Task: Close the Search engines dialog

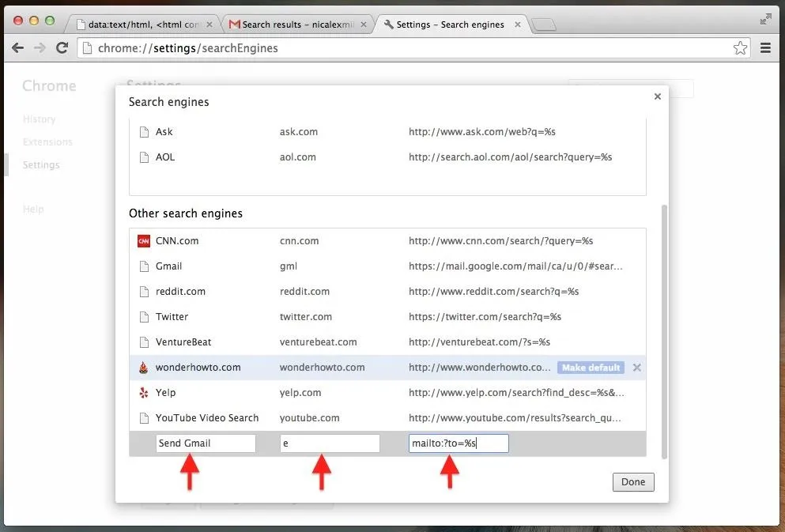Action: click(658, 96)
